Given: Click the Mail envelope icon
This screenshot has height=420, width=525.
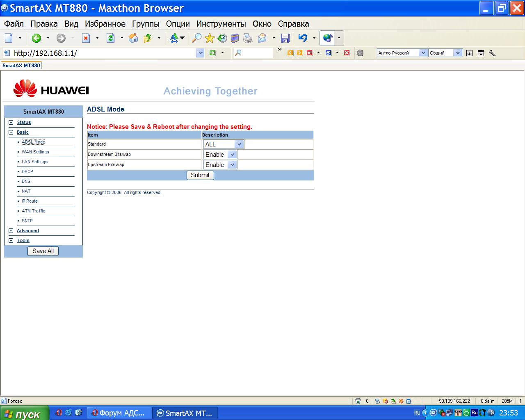Looking at the screenshot, I should point(262,38).
